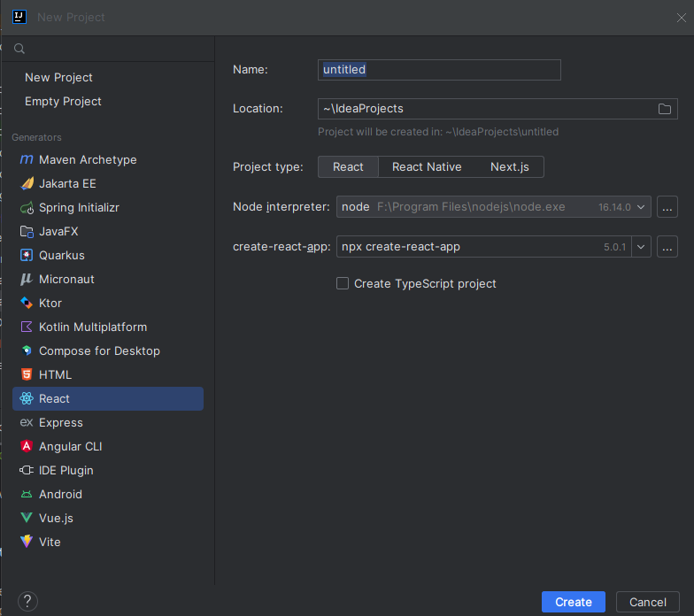Screen dimensions: 694x616
Task: Enable Create TypeScript project checkbox
Action: point(342,283)
